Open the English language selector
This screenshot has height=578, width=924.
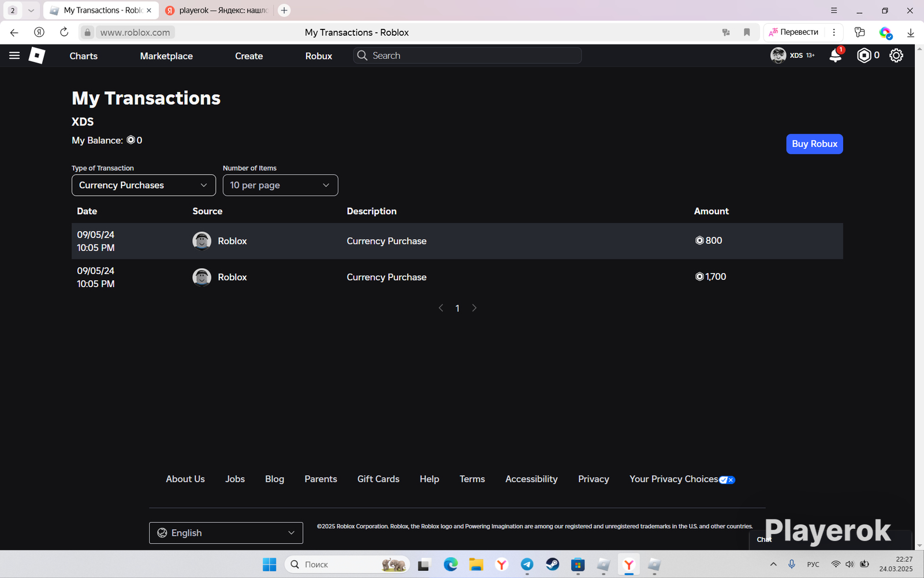[x=226, y=533]
